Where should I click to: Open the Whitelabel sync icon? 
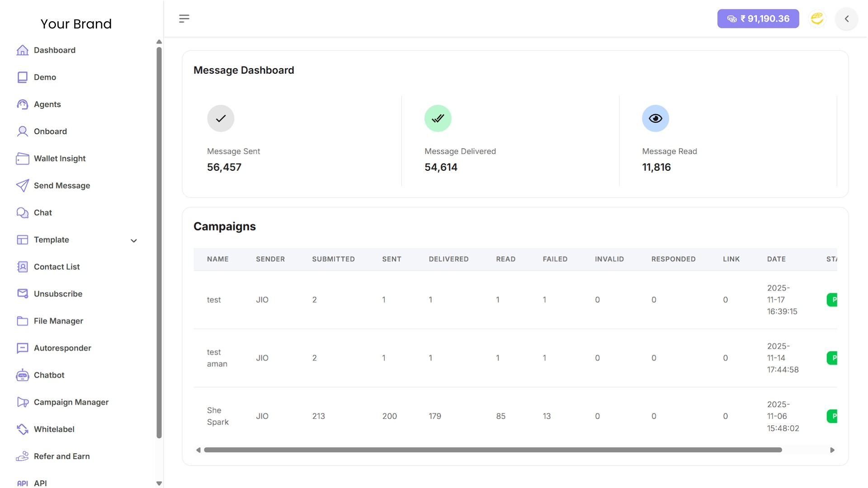(22, 429)
